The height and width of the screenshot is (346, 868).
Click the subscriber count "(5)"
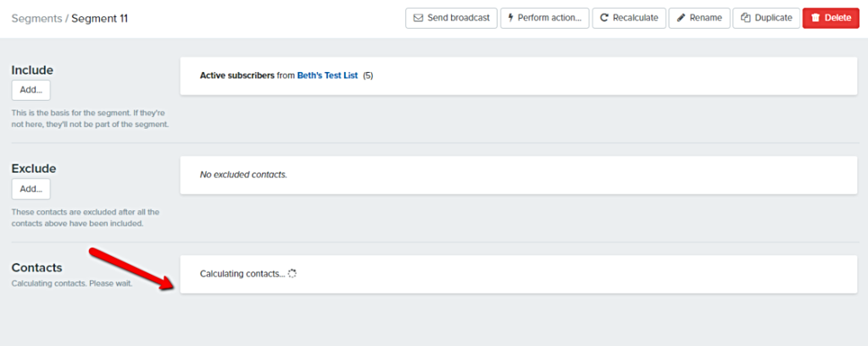point(368,75)
